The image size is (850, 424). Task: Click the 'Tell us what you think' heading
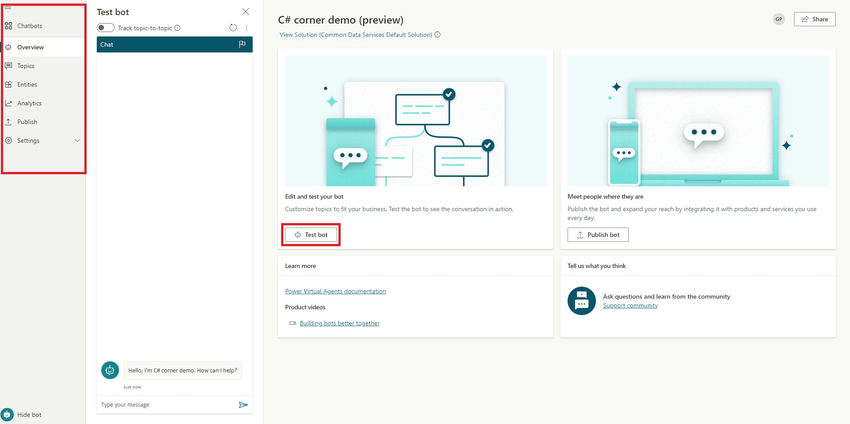pyautogui.click(x=597, y=266)
